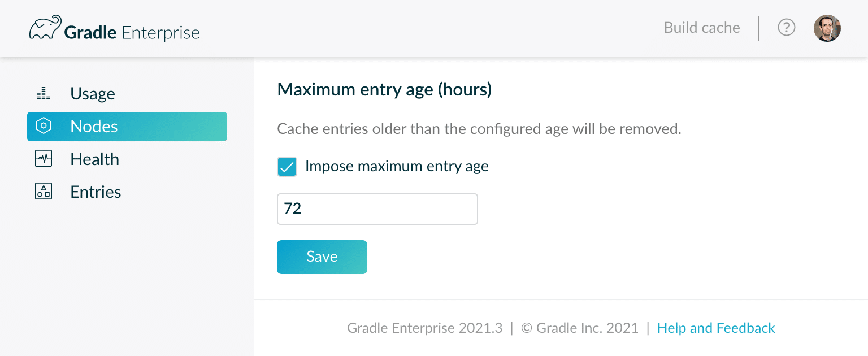Open the Health menu item
868x356 pixels.
127,159
